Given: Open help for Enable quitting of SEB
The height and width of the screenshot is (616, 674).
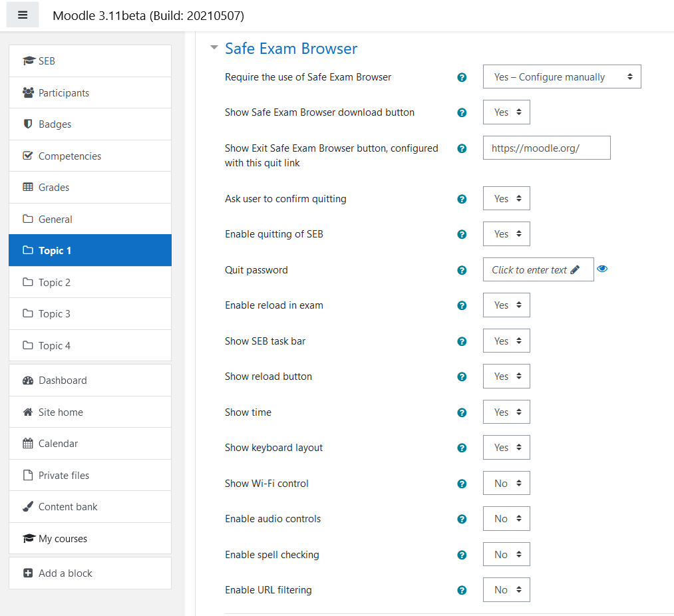Looking at the screenshot, I should tap(462, 234).
